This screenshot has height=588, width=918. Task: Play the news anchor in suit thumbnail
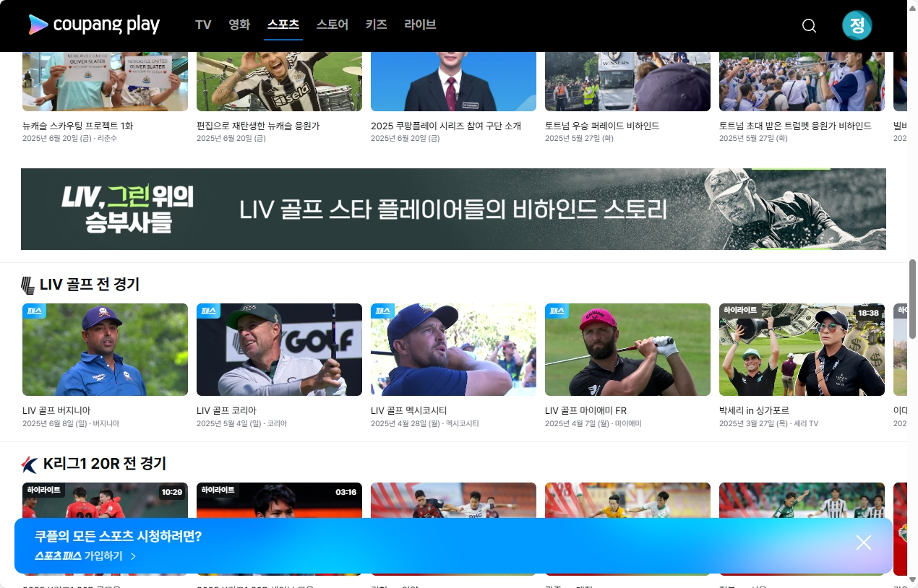tap(453, 82)
